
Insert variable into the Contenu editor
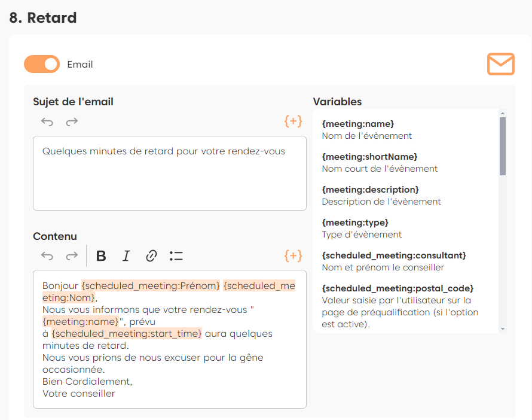click(293, 256)
